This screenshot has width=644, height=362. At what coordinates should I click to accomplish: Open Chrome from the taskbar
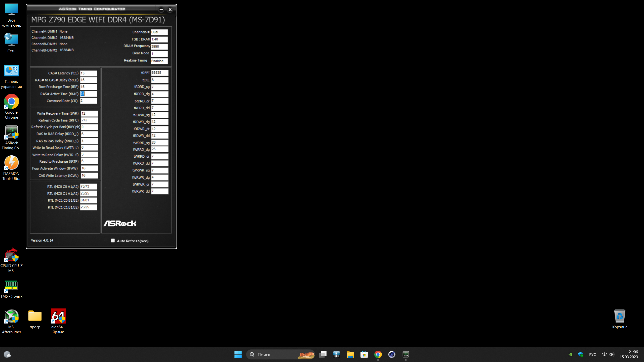tap(378, 354)
